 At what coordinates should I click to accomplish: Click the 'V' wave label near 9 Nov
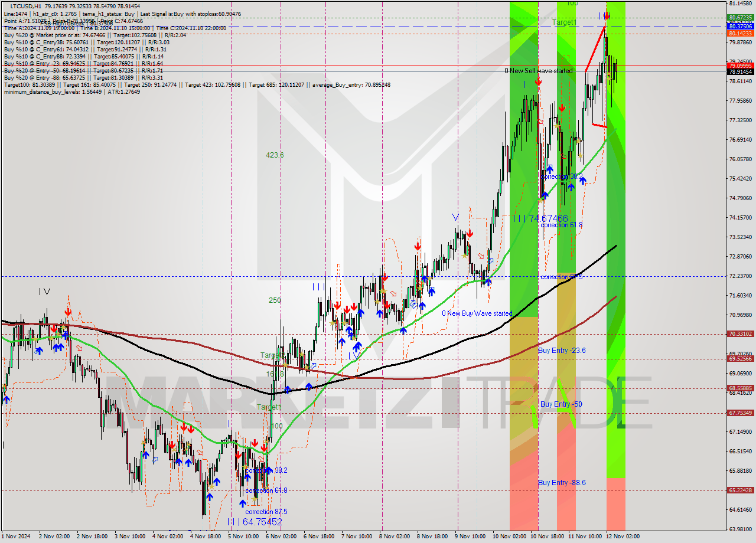455,217
